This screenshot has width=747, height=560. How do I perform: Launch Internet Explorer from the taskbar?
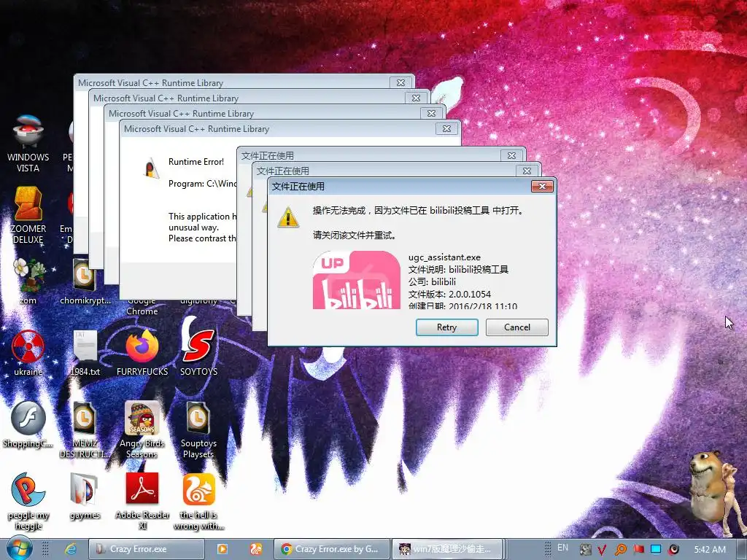point(71,549)
